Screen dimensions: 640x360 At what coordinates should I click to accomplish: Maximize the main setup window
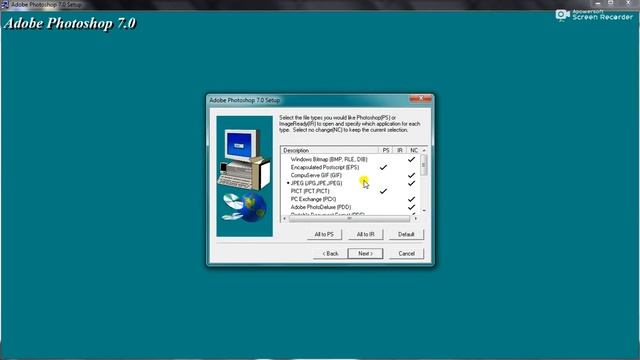tap(611, 3)
